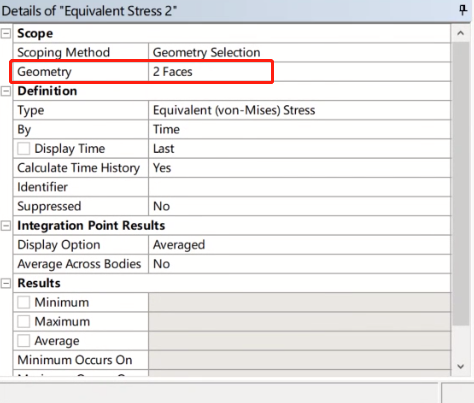This screenshot has width=474, height=403.
Task: Enable the Display Time checkbox
Action: pos(24,149)
